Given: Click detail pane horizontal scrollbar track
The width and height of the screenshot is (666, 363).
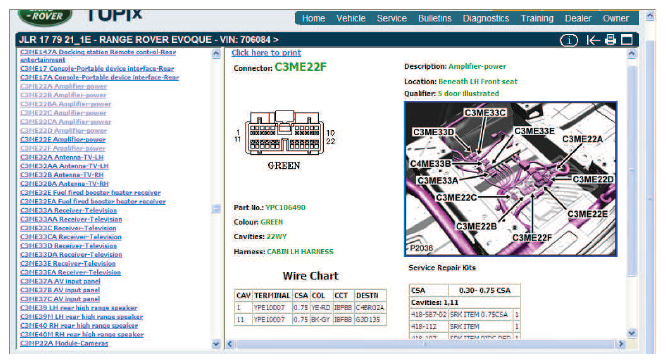Looking at the screenshot, I should (425, 344).
